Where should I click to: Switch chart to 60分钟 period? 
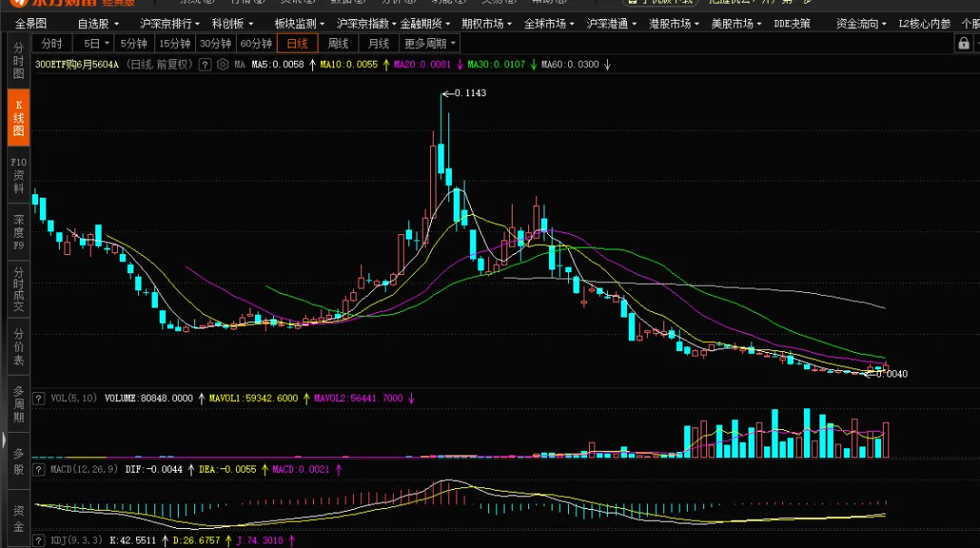point(256,44)
